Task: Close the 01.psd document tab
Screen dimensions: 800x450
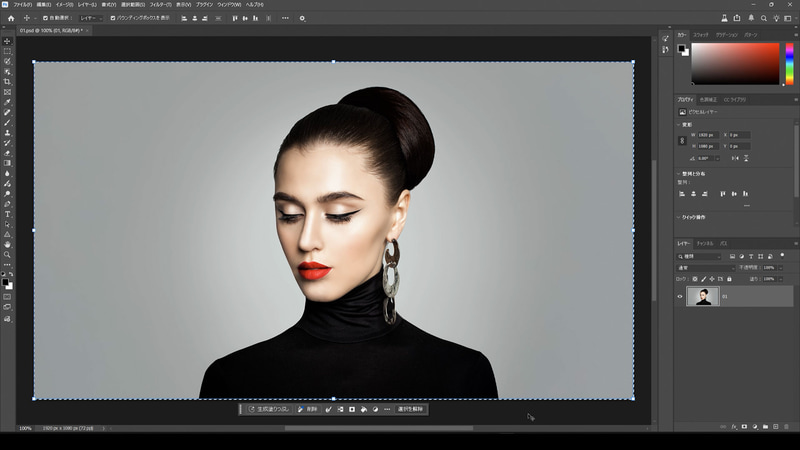Action: click(x=87, y=31)
